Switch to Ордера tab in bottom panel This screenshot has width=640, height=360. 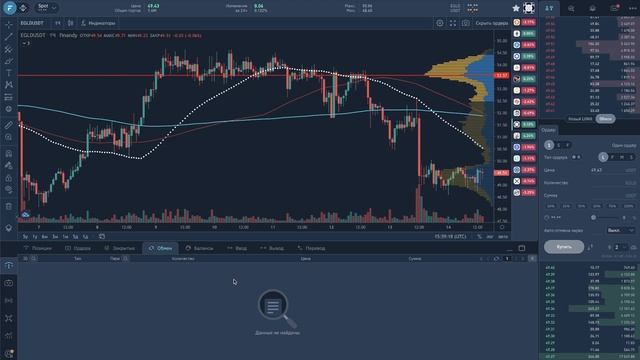coord(78,248)
